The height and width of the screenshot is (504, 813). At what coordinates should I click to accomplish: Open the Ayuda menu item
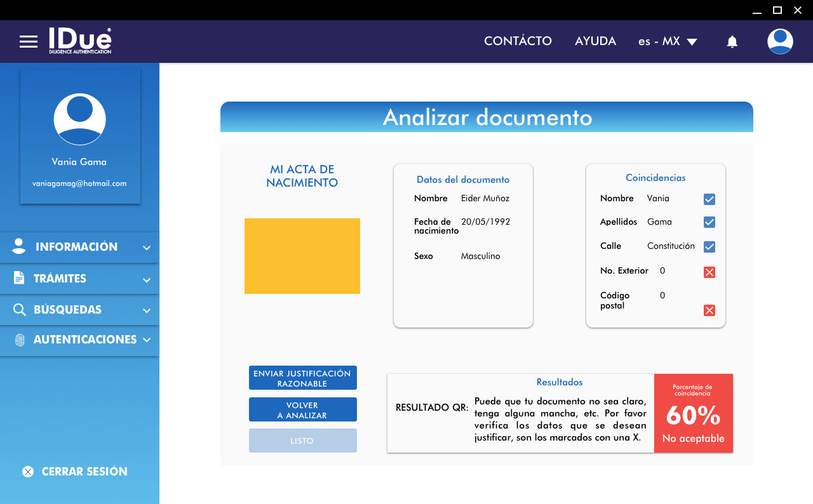point(595,41)
